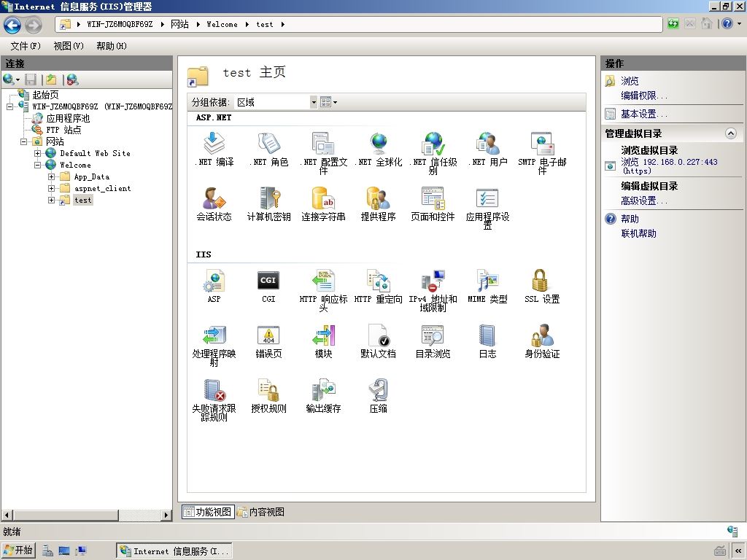
Task: Expand the Default Web Site node
Action: [38, 153]
